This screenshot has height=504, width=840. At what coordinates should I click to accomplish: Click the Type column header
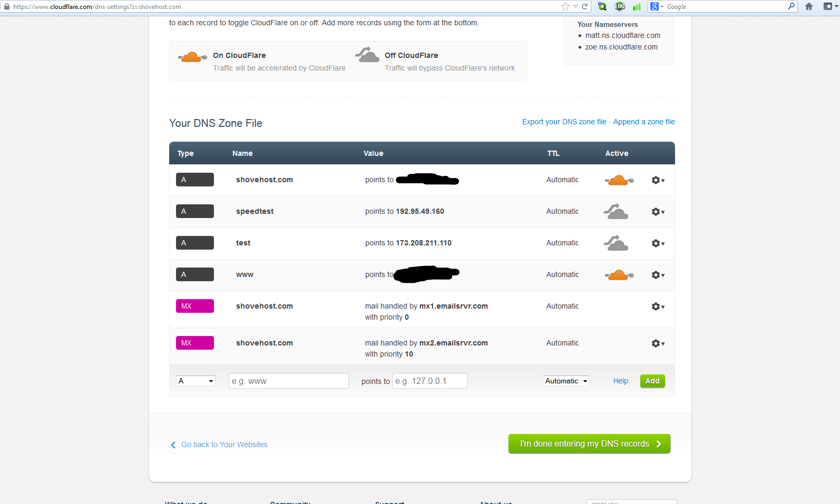[185, 153]
